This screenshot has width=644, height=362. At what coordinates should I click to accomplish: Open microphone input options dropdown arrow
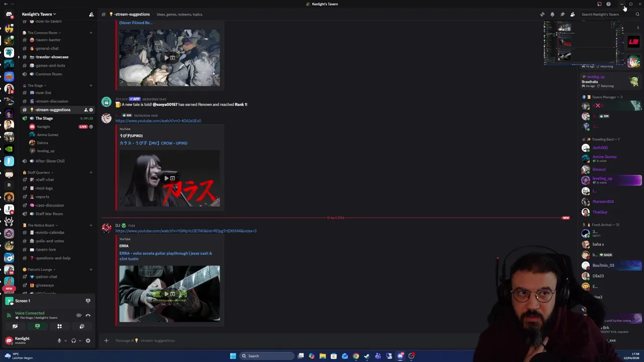click(65, 340)
